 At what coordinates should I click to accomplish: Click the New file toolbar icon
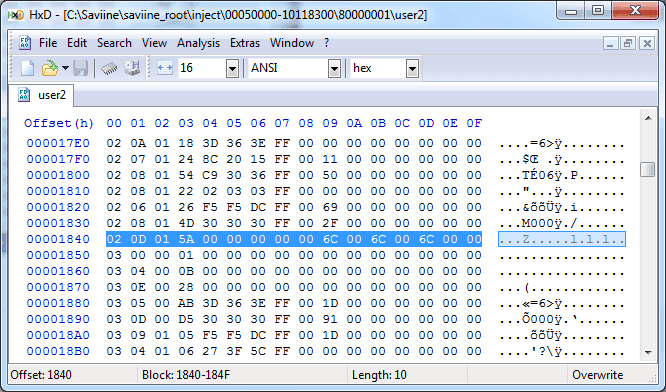[x=28, y=68]
